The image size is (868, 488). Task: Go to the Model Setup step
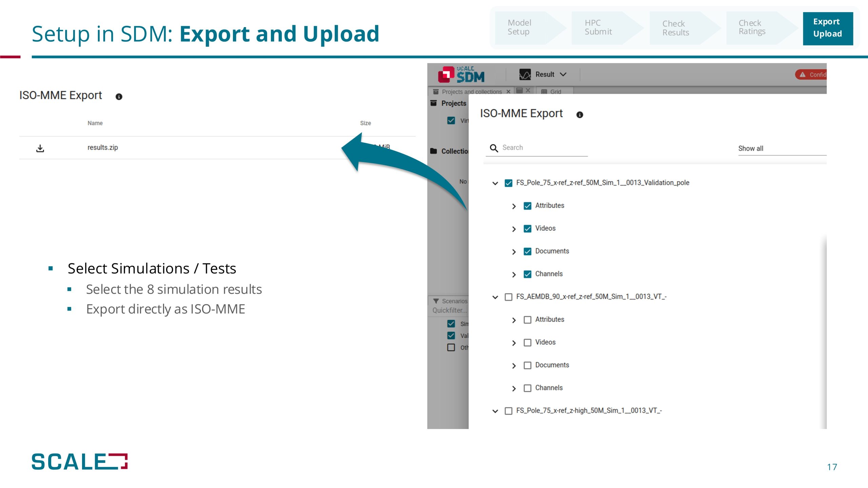[x=531, y=28]
